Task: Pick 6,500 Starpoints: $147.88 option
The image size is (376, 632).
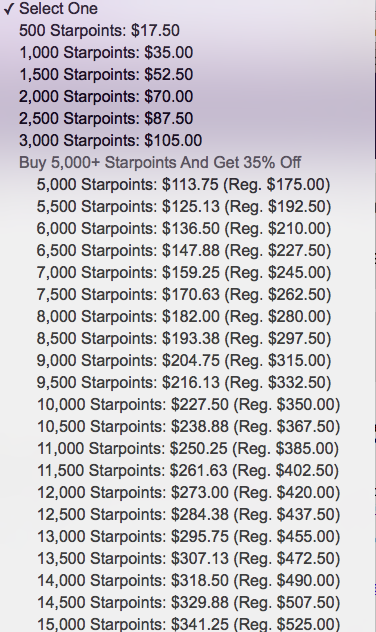Action: 187,250
